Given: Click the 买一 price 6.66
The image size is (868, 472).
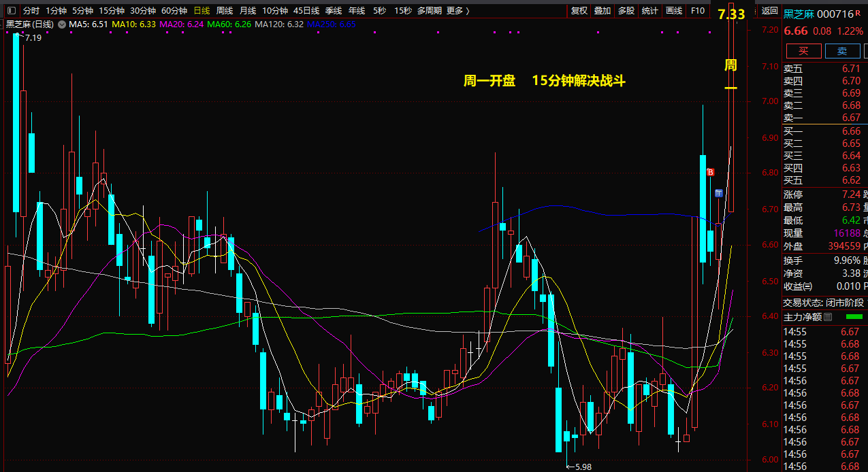Looking at the screenshot, I should point(851,131).
